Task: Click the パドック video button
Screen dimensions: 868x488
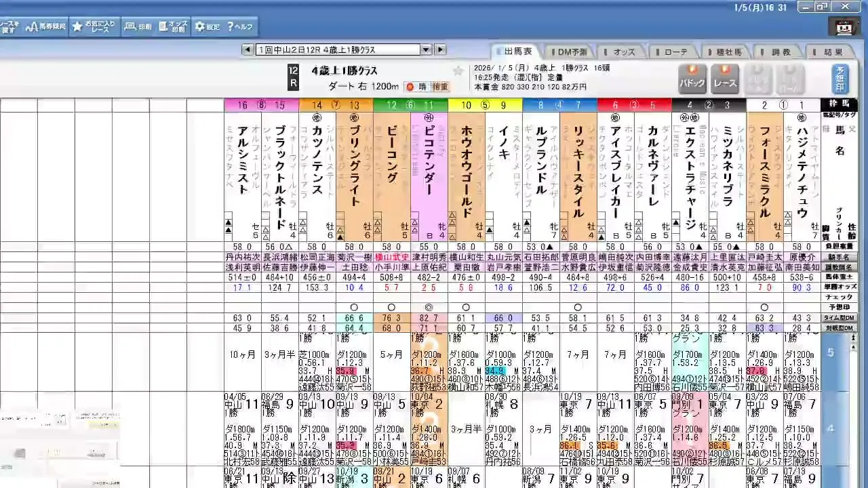Action: click(x=692, y=79)
